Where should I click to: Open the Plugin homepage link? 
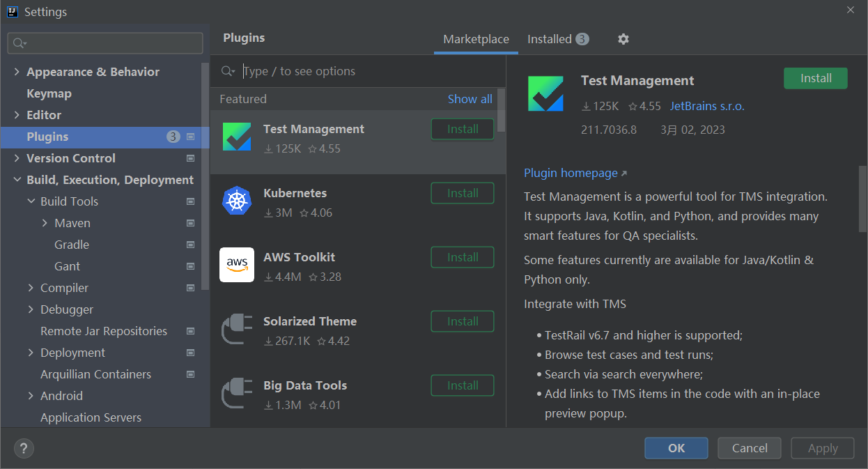click(x=575, y=173)
